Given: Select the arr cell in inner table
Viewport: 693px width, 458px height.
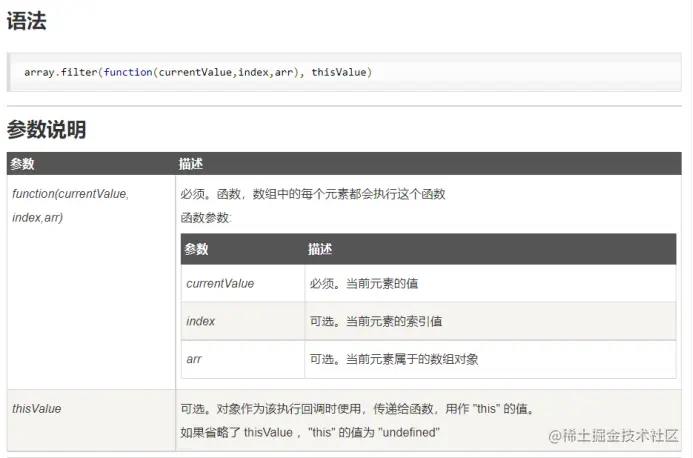Looking at the screenshot, I should coord(243,359).
